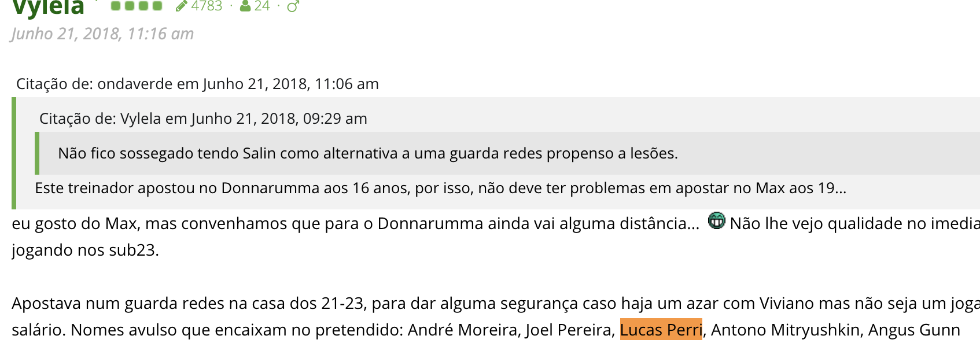This screenshot has width=980, height=354.
Task: Open the Vylela author profile name
Action: [x=48, y=8]
